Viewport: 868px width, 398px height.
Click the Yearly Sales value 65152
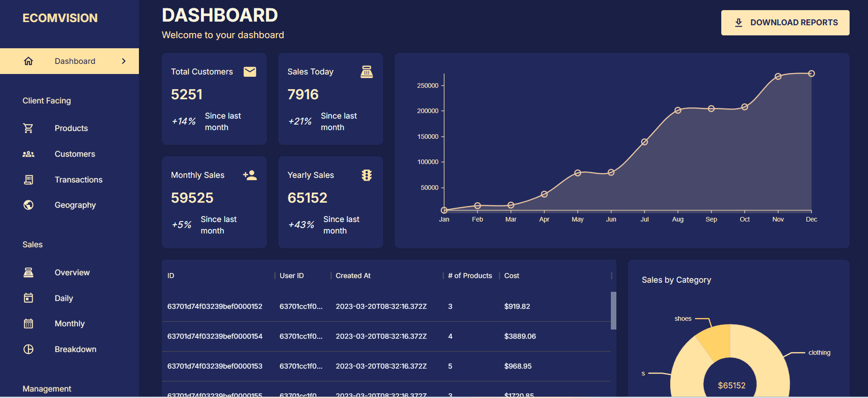(307, 198)
